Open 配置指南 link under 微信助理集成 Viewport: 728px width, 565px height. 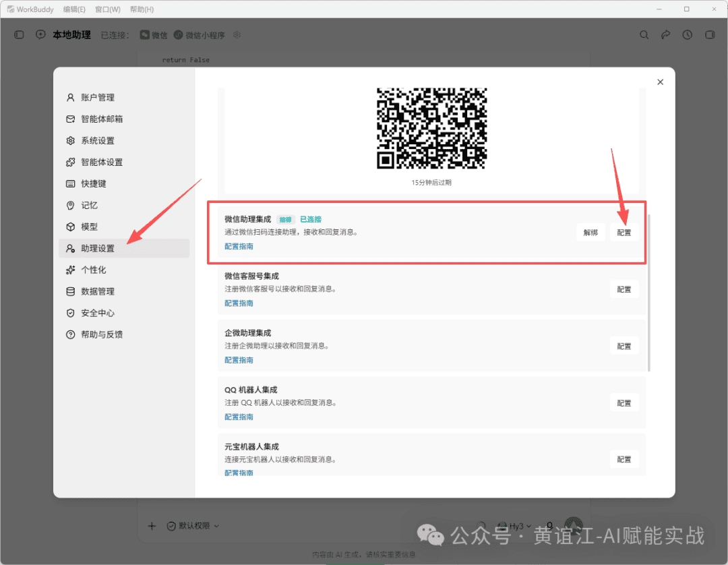point(239,247)
